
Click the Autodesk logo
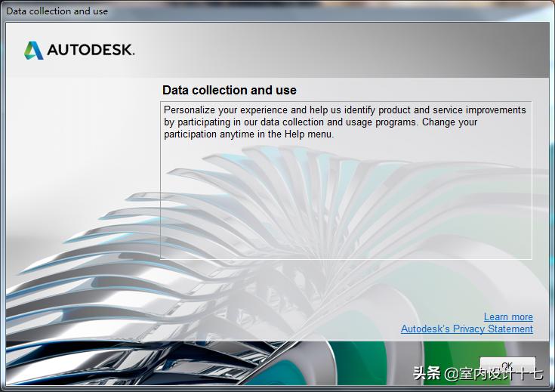tap(79, 50)
